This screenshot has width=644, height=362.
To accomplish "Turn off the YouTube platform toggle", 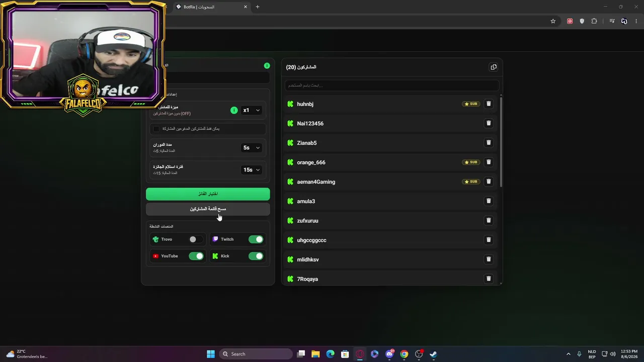I will [196, 256].
